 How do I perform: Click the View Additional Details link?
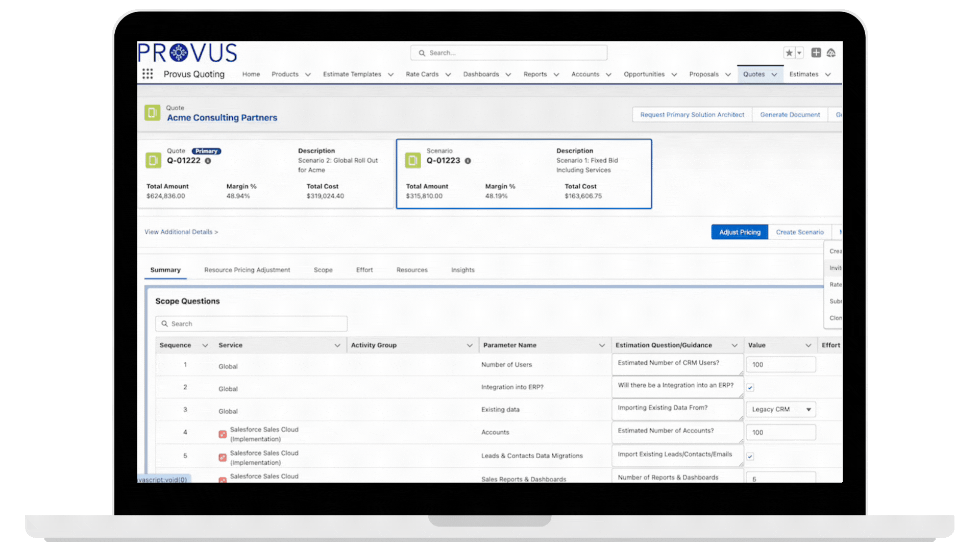click(181, 232)
